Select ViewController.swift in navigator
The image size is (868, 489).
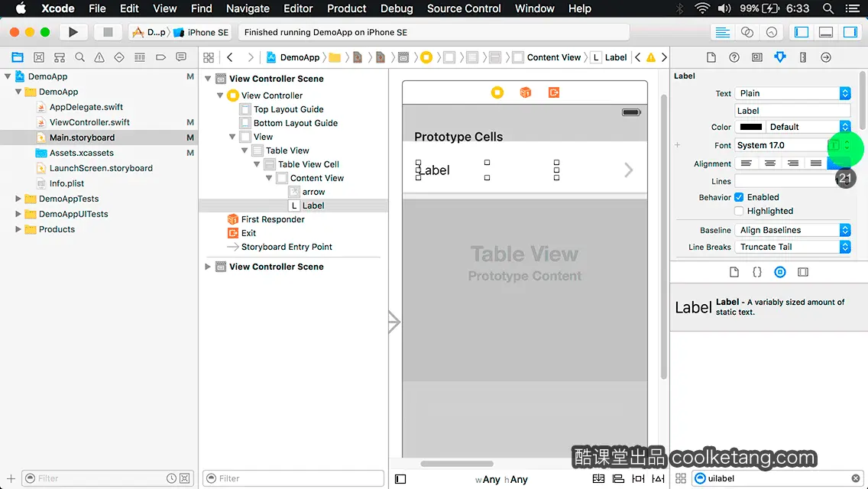point(89,122)
